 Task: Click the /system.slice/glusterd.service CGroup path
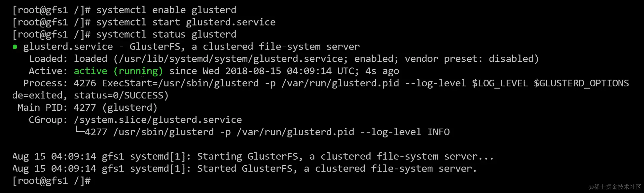click(x=158, y=120)
